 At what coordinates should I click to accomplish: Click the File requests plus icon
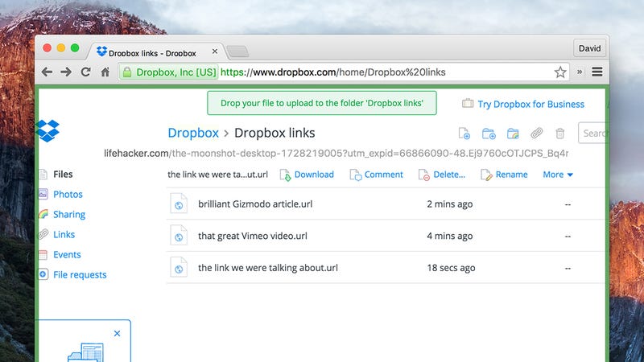[x=43, y=274]
